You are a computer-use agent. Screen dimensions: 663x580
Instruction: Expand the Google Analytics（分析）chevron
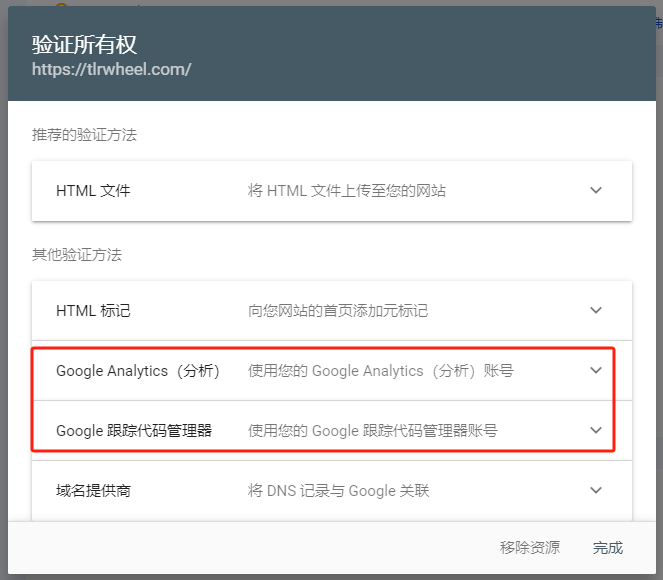[596, 370]
